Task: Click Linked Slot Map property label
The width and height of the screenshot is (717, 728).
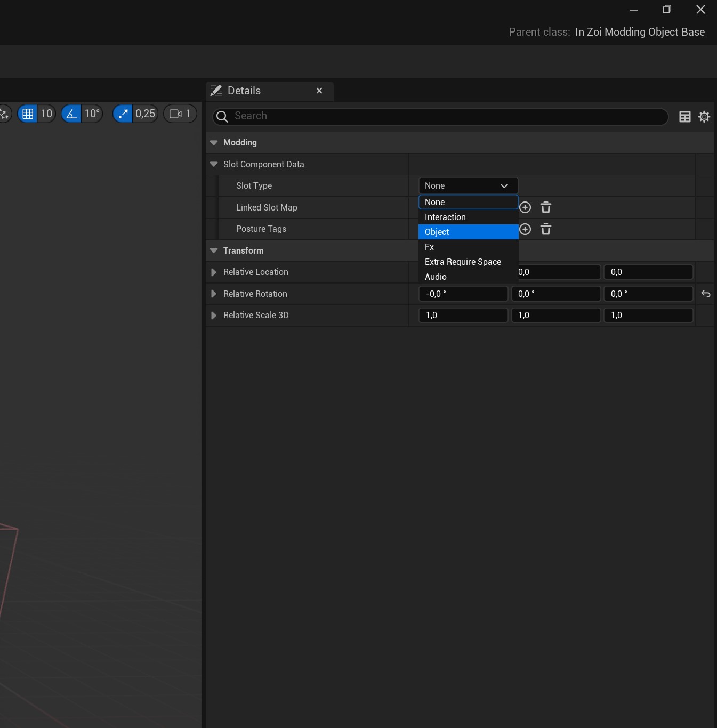Action: [267, 207]
